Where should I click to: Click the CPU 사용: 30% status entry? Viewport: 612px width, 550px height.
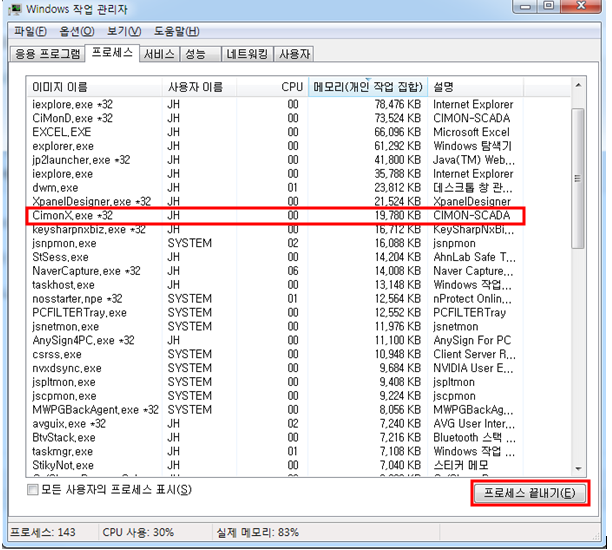coord(138,532)
